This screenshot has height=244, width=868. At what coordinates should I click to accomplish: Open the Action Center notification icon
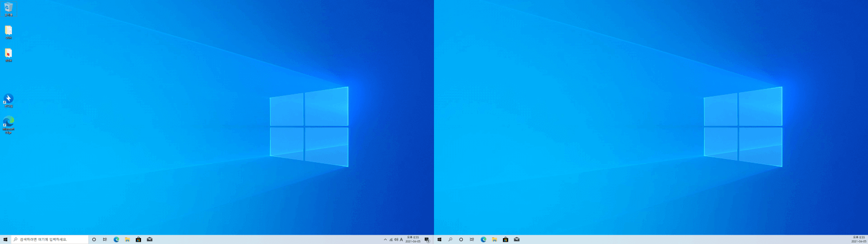tap(427, 239)
